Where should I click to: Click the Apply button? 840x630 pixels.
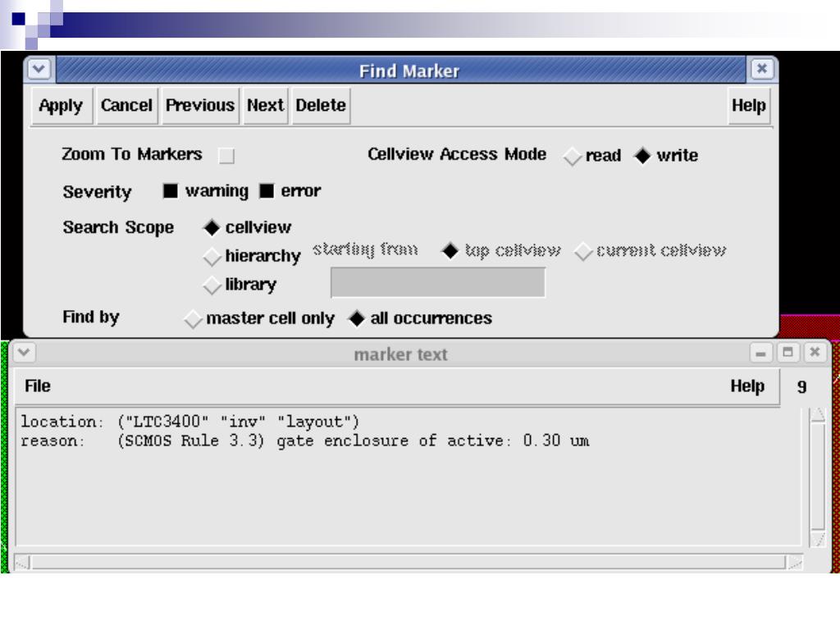point(61,106)
